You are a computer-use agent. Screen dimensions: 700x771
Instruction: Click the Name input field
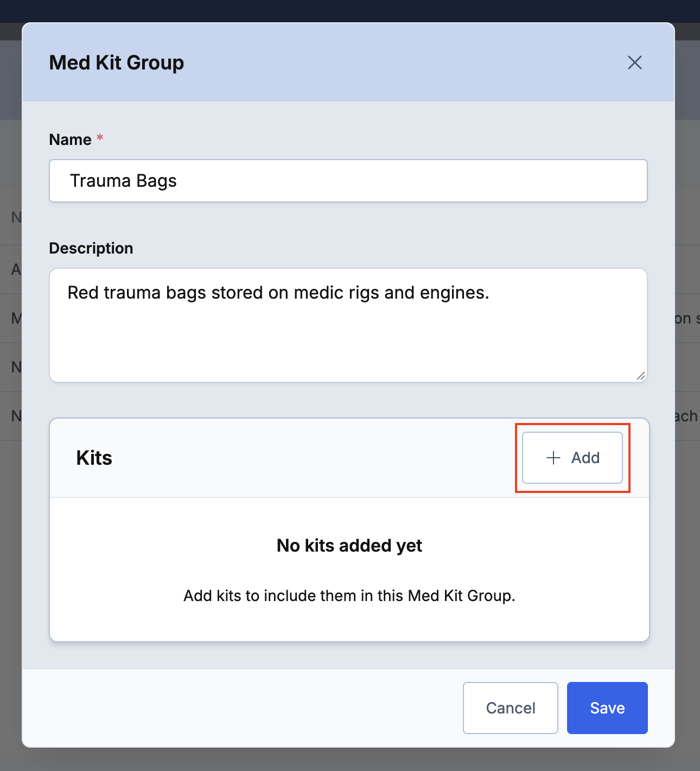click(348, 181)
